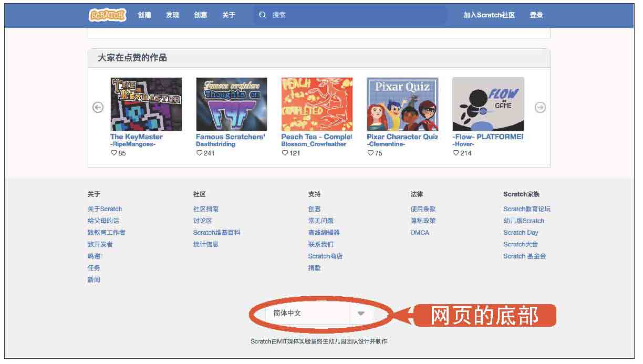Image resolution: width=643 pixels, height=364 pixels.
Task: Open The KeyMaster project thumbnail
Action: tap(146, 104)
